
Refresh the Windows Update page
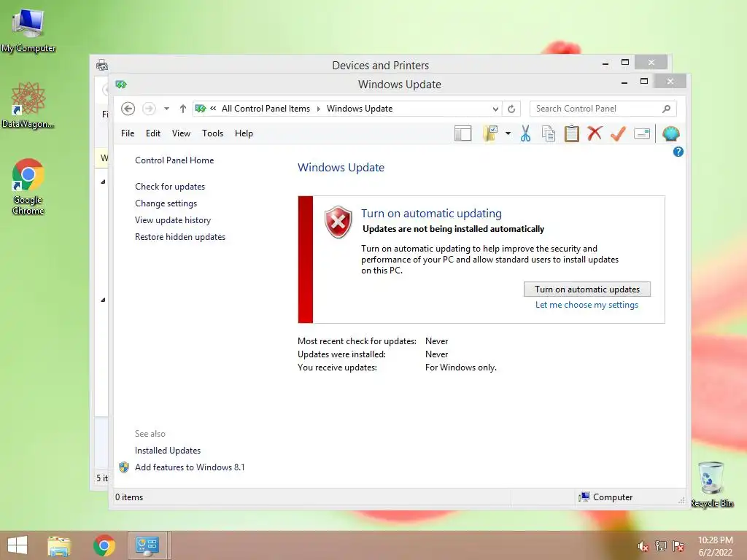coord(511,109)
